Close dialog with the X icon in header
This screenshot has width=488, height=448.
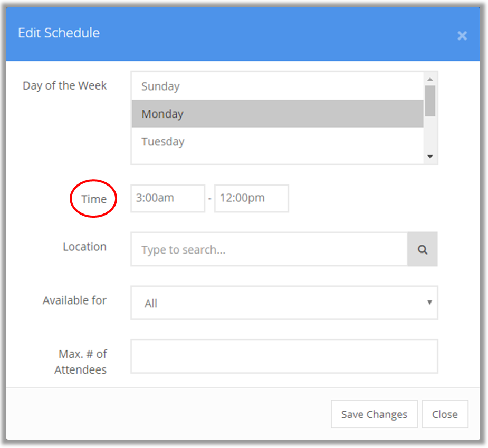tap(462, 35)
